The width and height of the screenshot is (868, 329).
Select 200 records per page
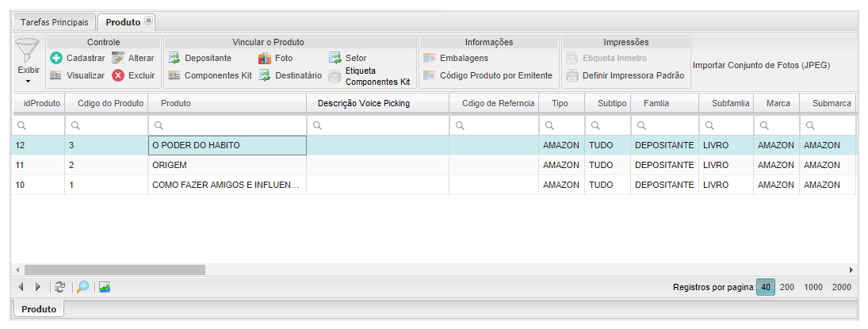pyautogui.click(x=787, y=287)
